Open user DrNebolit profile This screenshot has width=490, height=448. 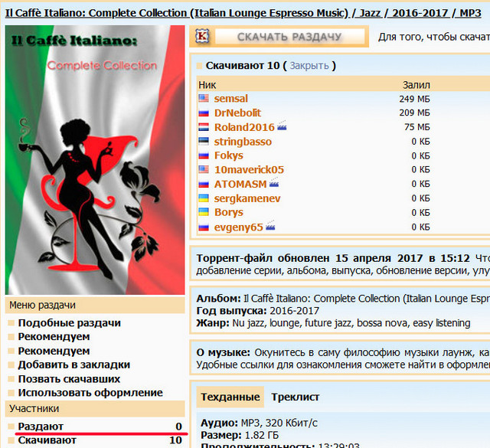[x=237, y=113]
